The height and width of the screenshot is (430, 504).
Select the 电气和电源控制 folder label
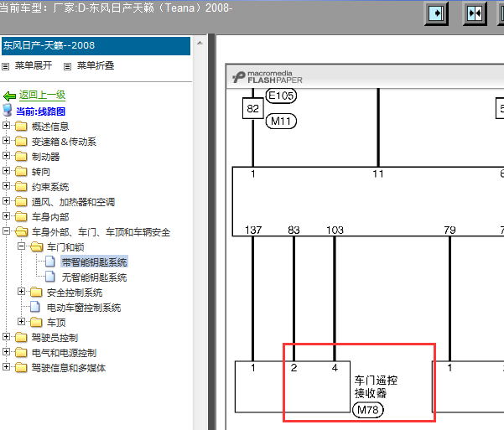click(64, 353)
